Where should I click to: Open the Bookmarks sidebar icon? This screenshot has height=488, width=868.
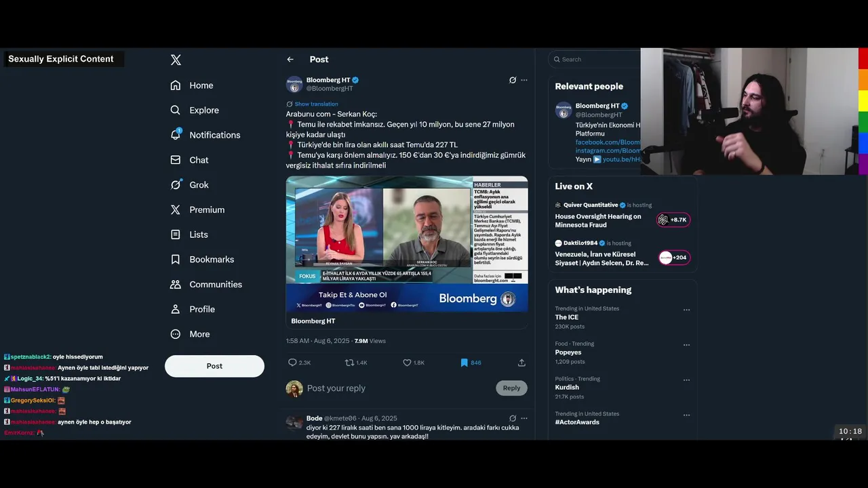pos(176,260)
